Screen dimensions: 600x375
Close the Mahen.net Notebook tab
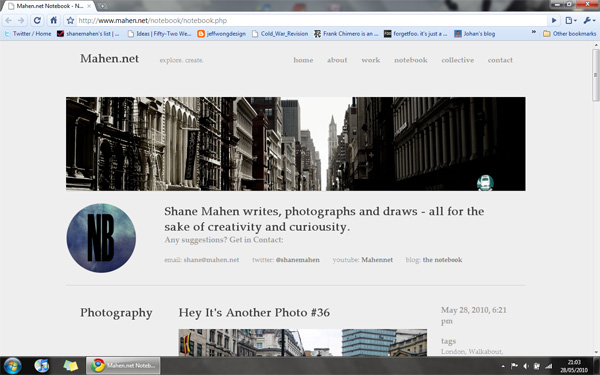(90, 6)
